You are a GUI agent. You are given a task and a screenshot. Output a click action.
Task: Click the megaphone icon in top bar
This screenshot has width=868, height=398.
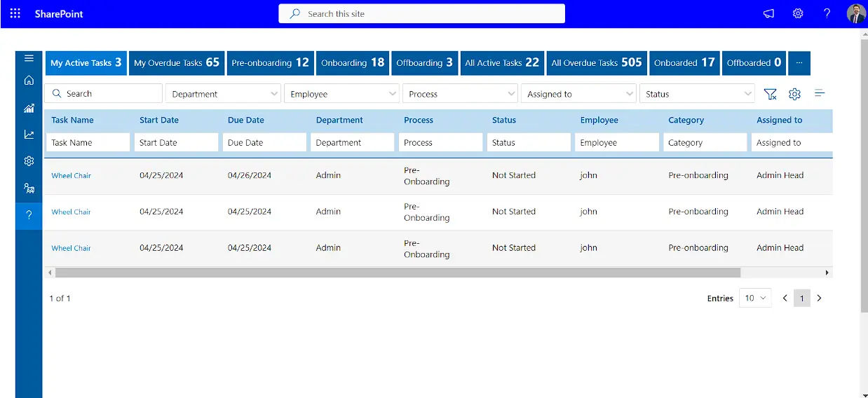click(x=769, y=13)
